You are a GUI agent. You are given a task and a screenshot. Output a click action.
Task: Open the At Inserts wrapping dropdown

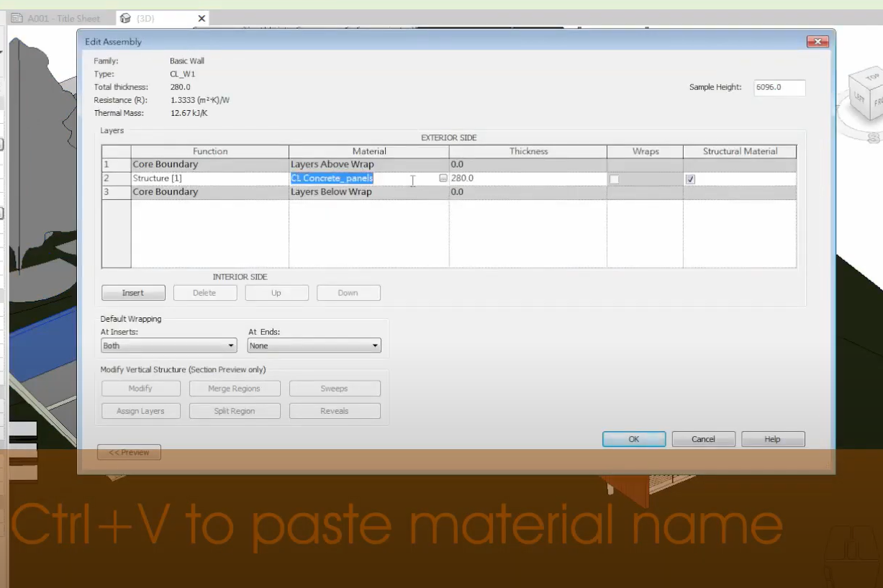click(x=169, y=345)
